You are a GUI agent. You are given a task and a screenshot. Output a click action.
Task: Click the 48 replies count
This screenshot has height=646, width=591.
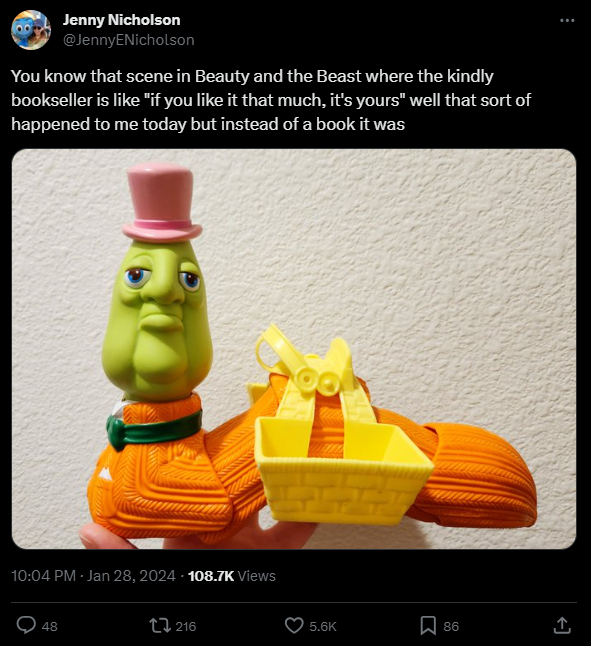[50, 626]
